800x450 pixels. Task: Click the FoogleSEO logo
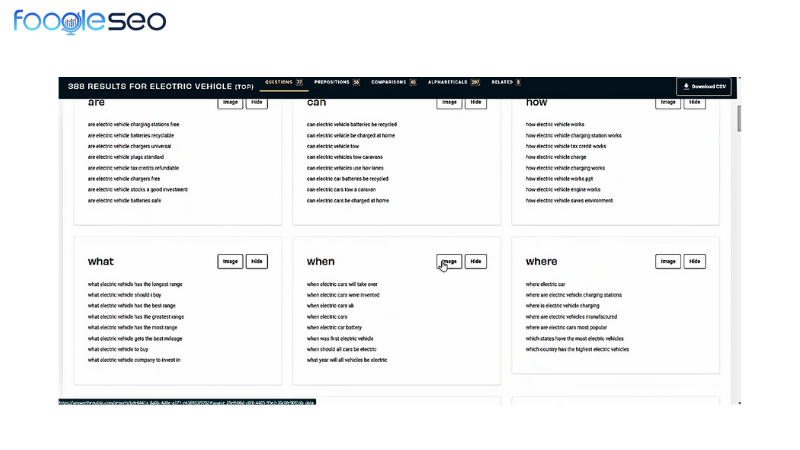(90, 21)
